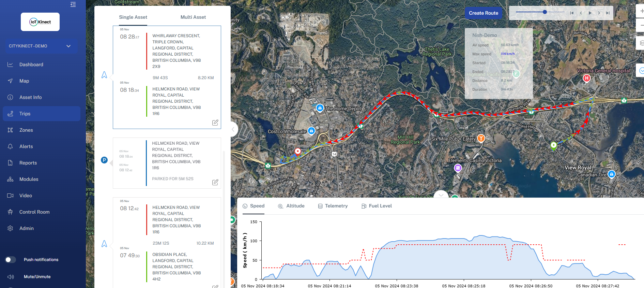Collapse the chart panel with down chevron
This screenshot has width=644, height=288.
[x=441, y=195]
